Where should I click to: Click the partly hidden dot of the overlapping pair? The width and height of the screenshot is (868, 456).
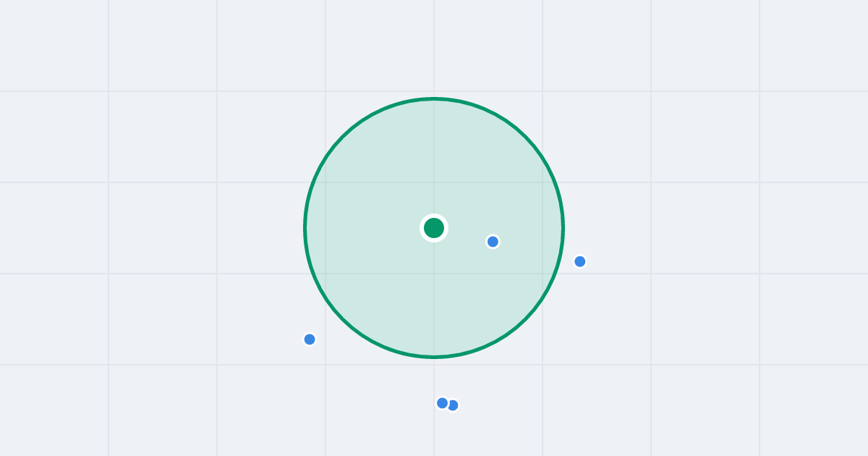454,406
